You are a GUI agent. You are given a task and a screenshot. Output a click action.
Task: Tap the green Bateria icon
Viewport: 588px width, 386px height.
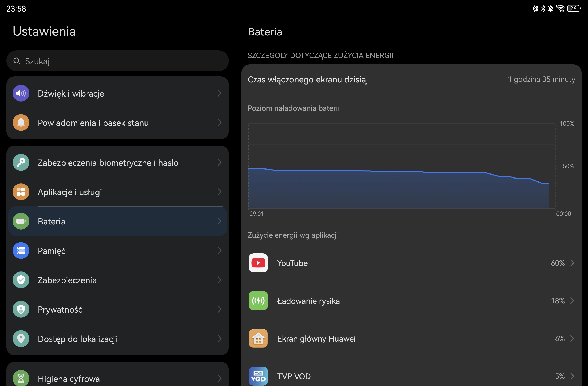pos(21,221)
